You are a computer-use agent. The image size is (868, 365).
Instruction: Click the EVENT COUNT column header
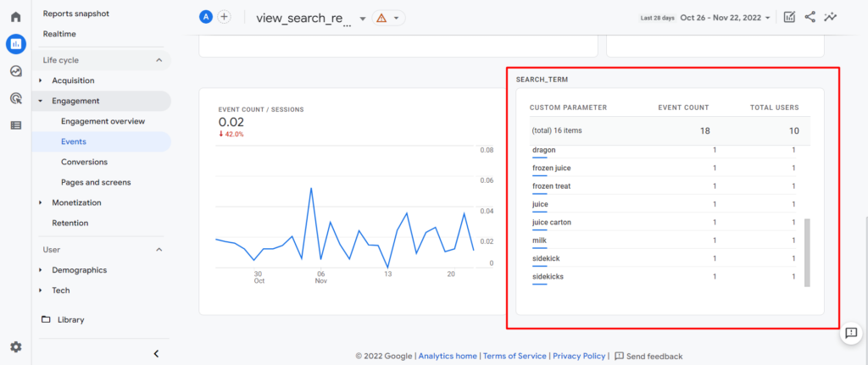(x=683, y=108)
